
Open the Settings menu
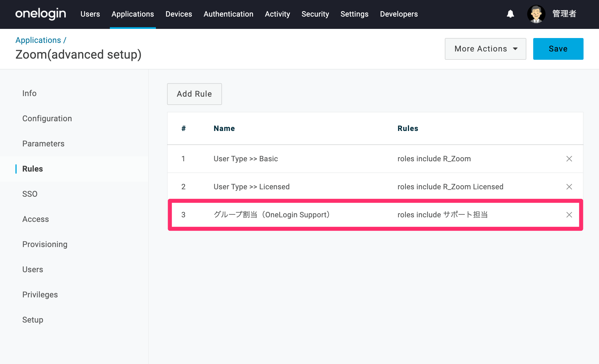click(x=354, y=14)
